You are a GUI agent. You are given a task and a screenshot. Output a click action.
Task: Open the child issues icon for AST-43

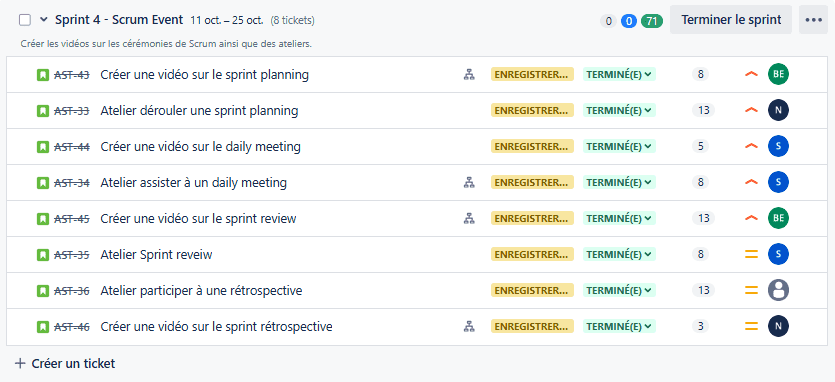click(x=469, y=75)
